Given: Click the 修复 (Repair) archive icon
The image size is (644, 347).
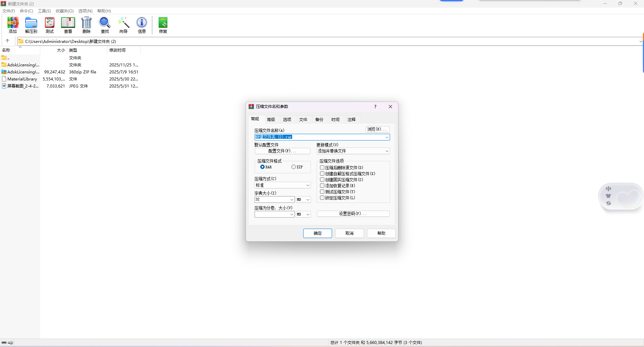Looking at the screenshot, I should 163,25.
